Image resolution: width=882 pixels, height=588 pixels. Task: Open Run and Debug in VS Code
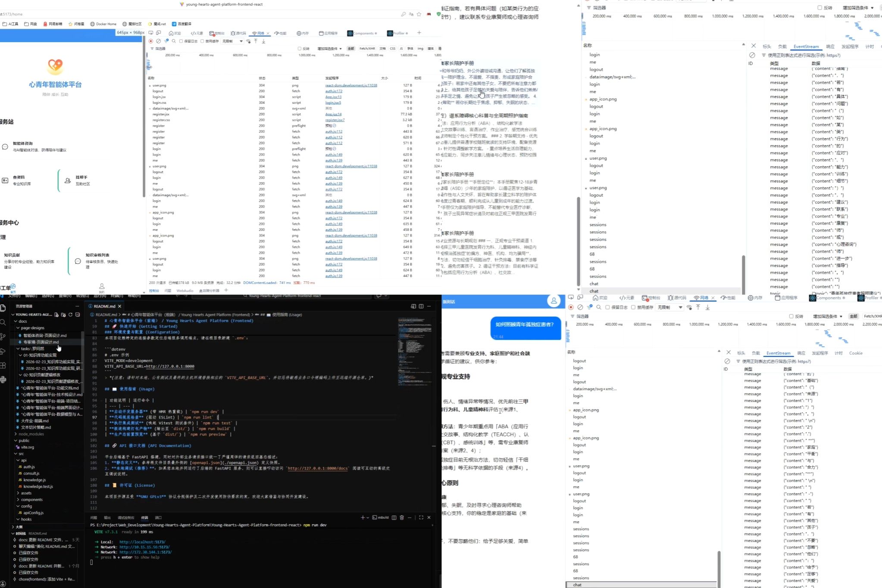pos(3,351)
